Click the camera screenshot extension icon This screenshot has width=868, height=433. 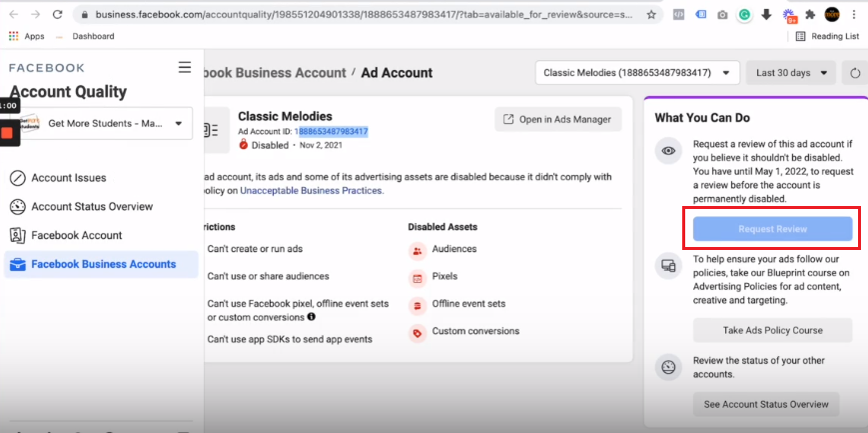(722, 15)
